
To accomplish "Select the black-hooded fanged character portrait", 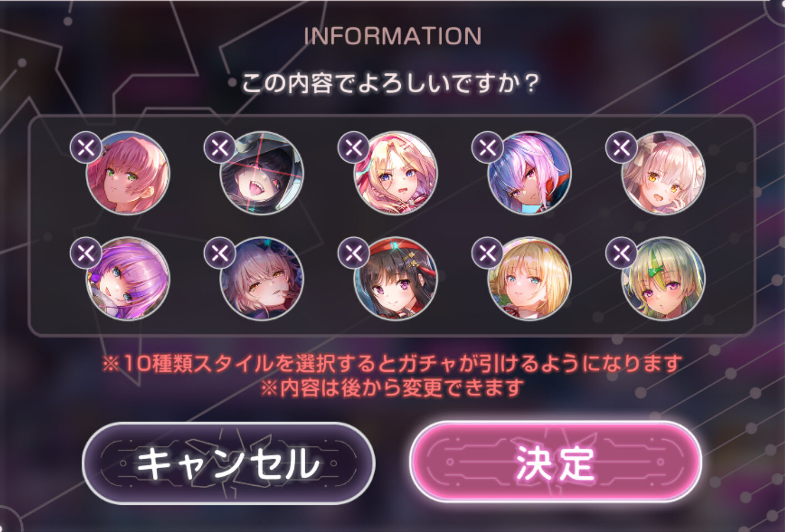I will tap(262, 173).
